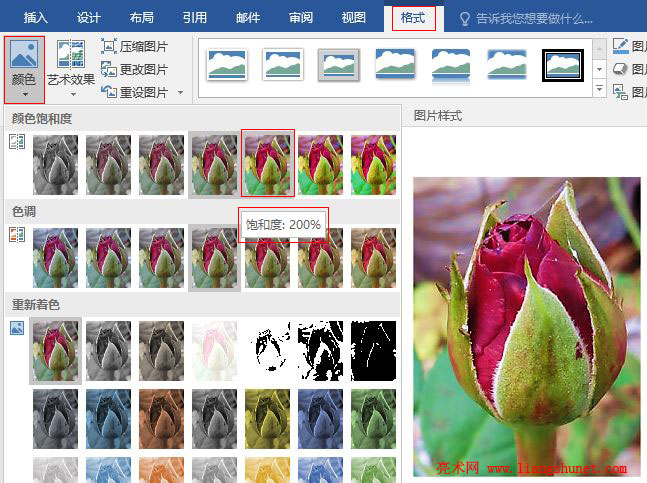This screenshot has width=647, height=483.
Task: Apply the black and white 25% recolor
Action: [268, 351]
